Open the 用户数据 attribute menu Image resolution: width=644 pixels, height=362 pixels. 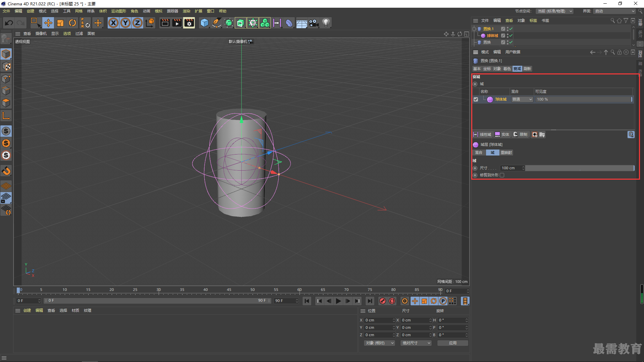[x=513, y=52]
